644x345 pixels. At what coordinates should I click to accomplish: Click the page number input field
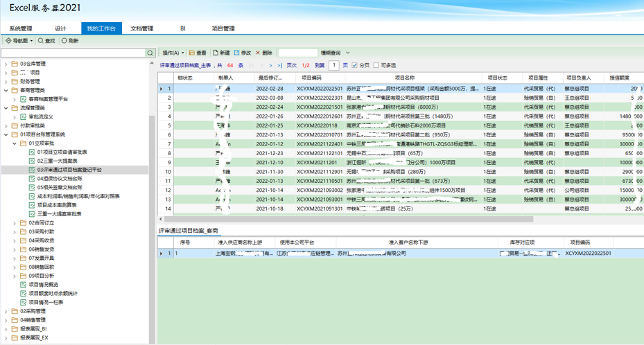coord(333,65)
